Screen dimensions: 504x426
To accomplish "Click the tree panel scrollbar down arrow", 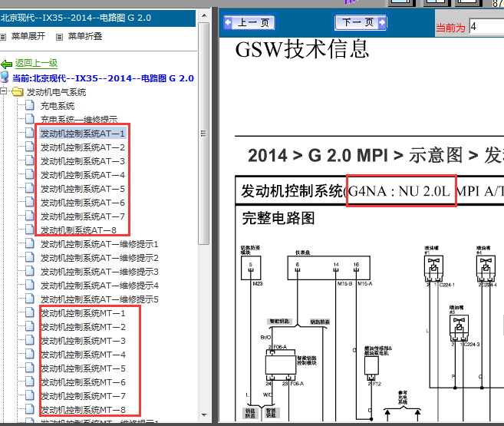I will click(x=204, y=414).
